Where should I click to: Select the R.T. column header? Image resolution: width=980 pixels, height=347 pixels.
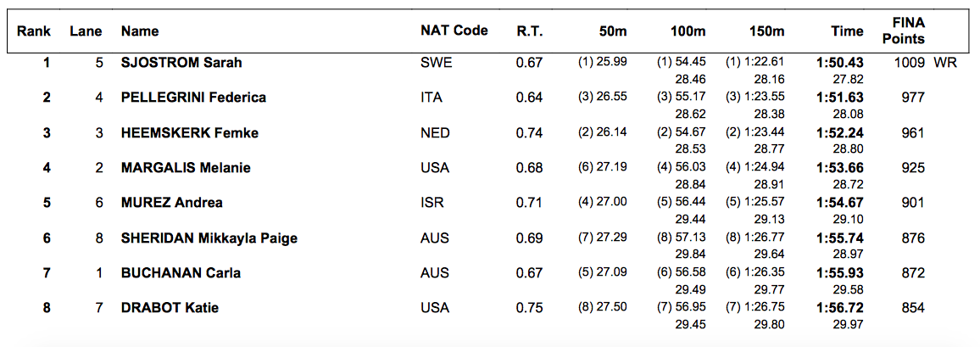[529, 31]
